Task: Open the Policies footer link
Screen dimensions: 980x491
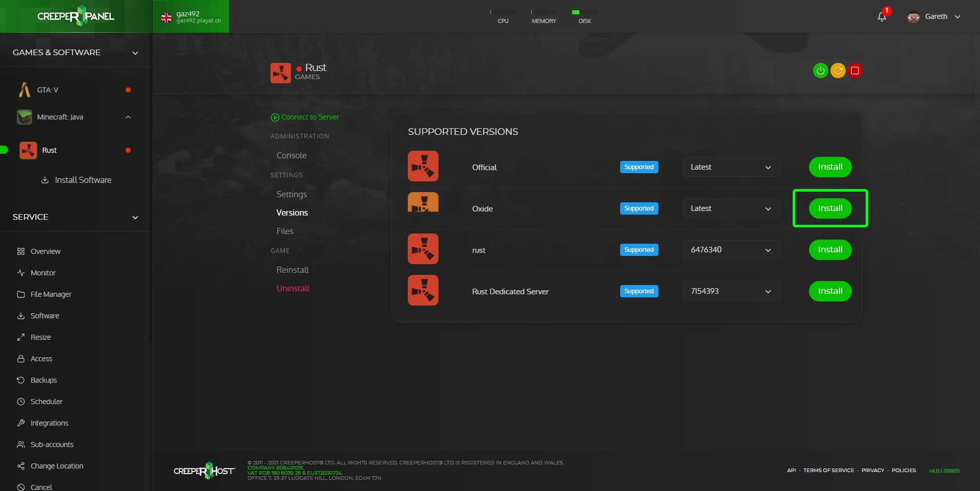Action: tap(903, 471)
